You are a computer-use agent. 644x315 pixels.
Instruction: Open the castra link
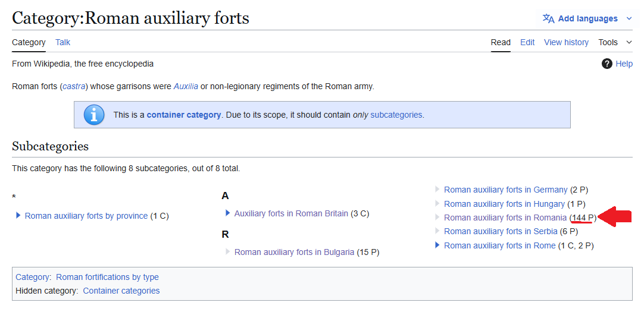pos(74,87)
